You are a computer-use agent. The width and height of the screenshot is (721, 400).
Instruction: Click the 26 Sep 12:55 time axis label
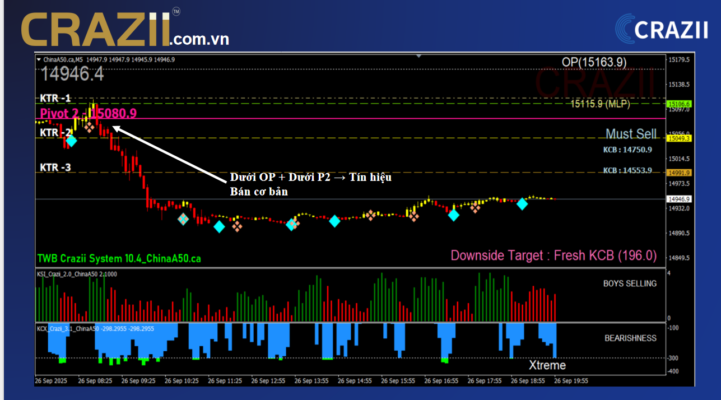tap(268, 381)
